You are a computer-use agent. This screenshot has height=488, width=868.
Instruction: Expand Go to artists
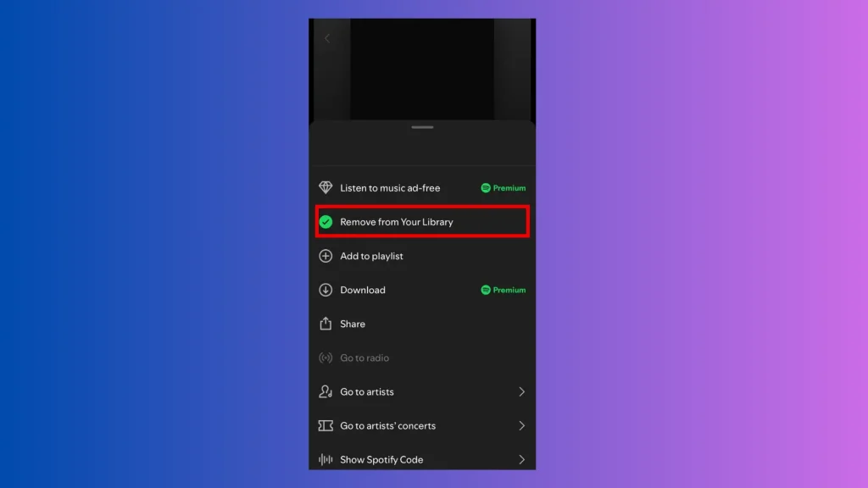point(367,391)
